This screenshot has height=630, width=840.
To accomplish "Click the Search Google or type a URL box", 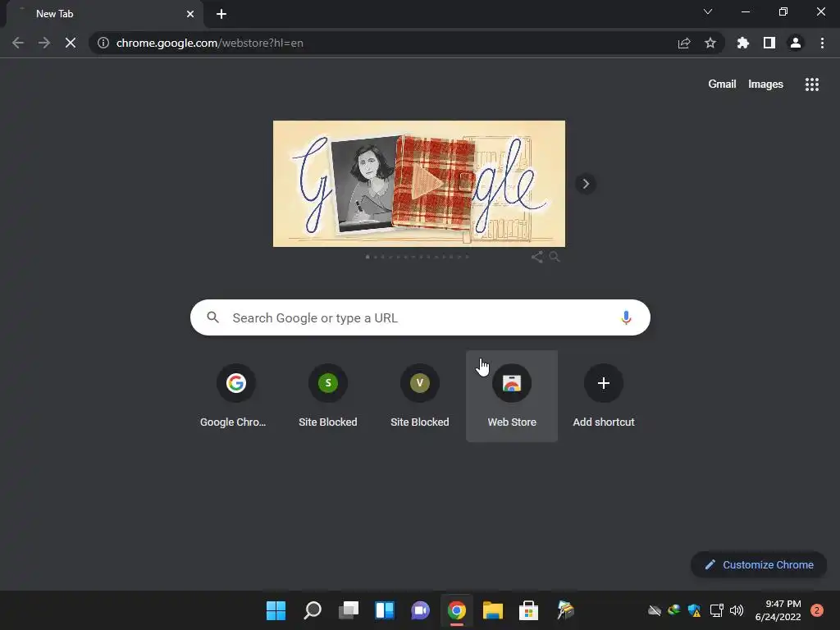I will [420, 317].
